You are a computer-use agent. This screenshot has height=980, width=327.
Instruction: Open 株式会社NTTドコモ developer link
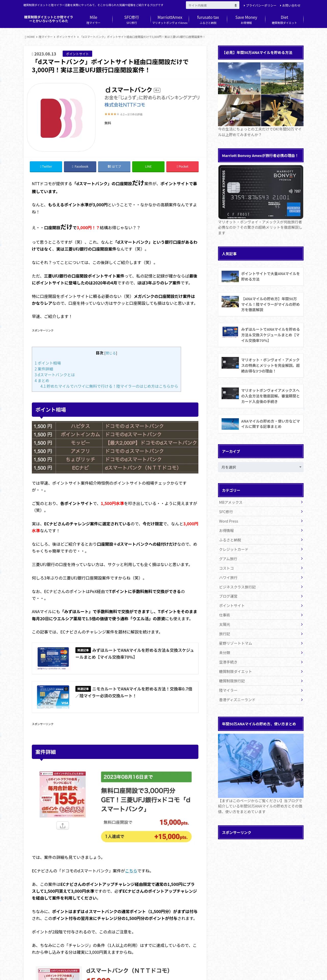pos(125,105)
